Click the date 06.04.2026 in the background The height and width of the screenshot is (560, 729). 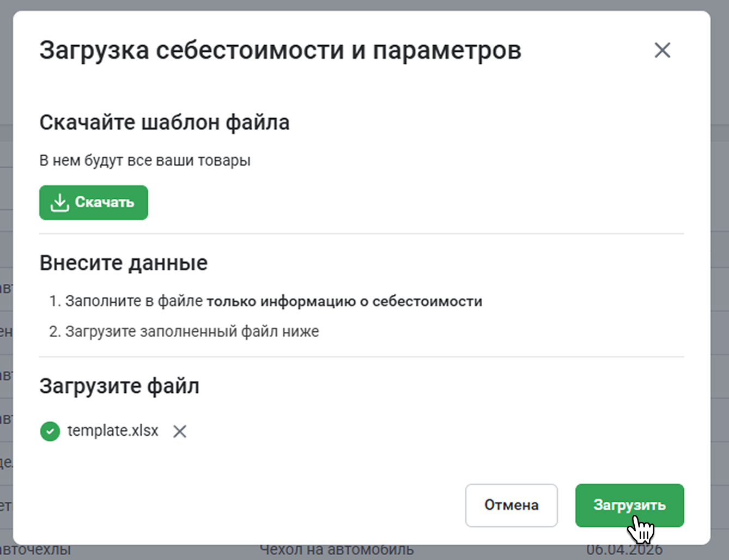coord(624,552)
